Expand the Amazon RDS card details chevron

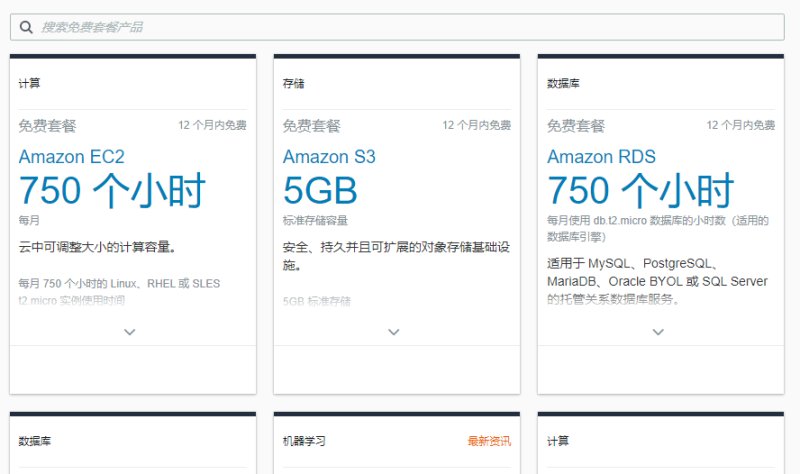[658, 332]
